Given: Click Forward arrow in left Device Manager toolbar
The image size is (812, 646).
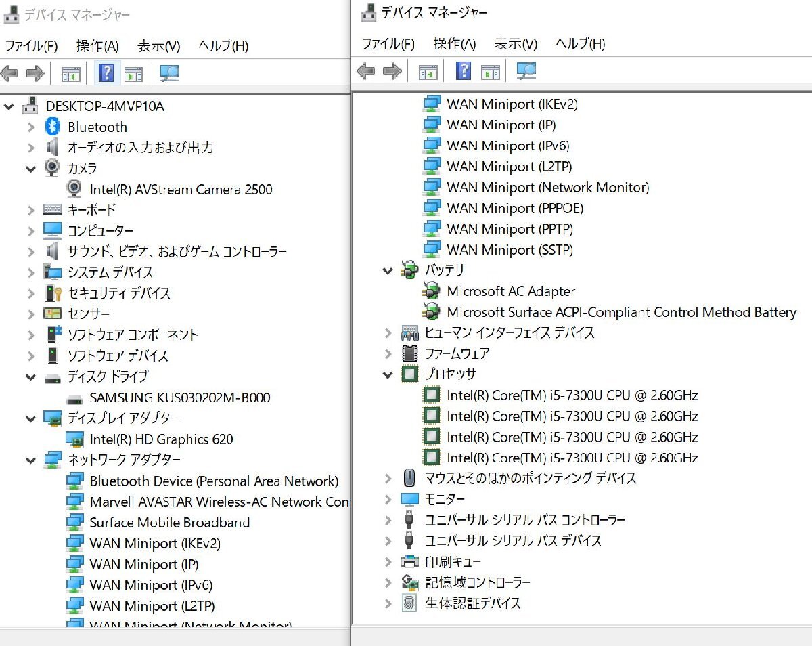Looking at the screenshot, I should (x=35, y=73).
